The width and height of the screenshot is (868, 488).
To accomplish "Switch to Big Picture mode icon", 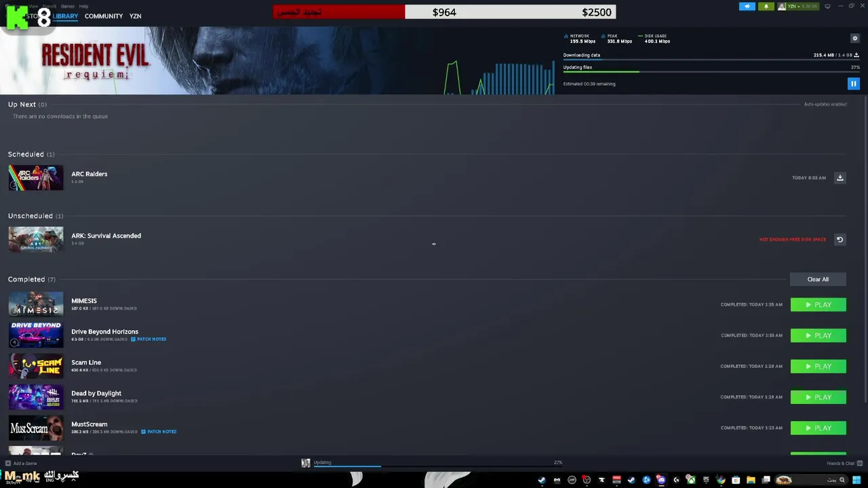I will click(827, 6).
